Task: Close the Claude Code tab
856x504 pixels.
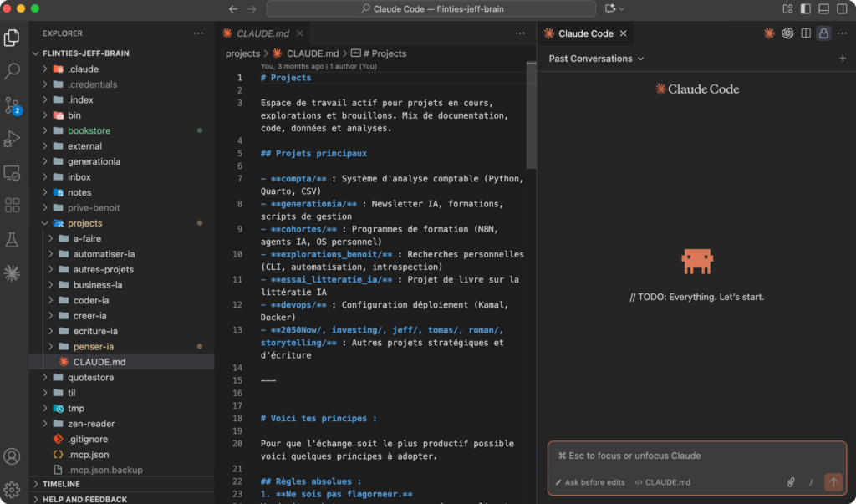Action: point(623,33)
